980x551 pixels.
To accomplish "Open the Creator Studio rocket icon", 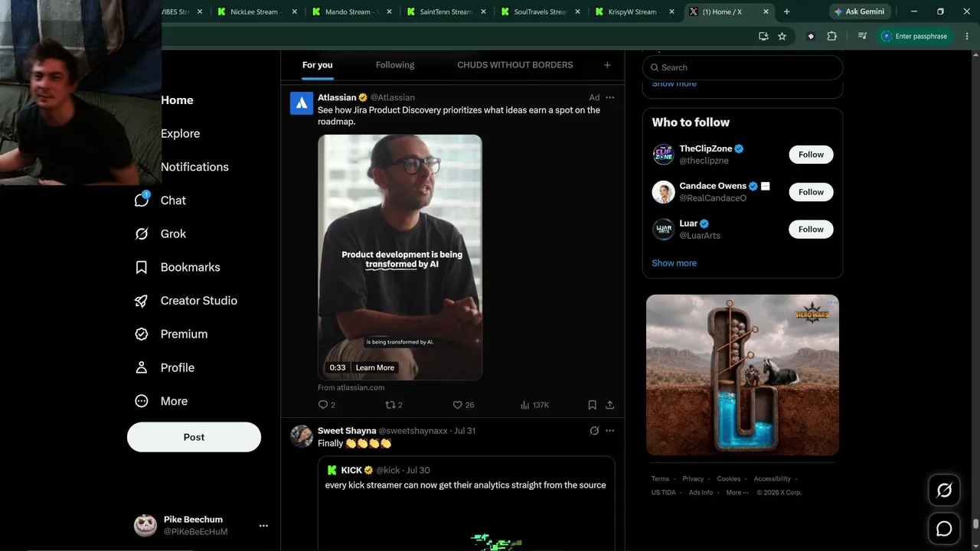I will pos(142,301).
